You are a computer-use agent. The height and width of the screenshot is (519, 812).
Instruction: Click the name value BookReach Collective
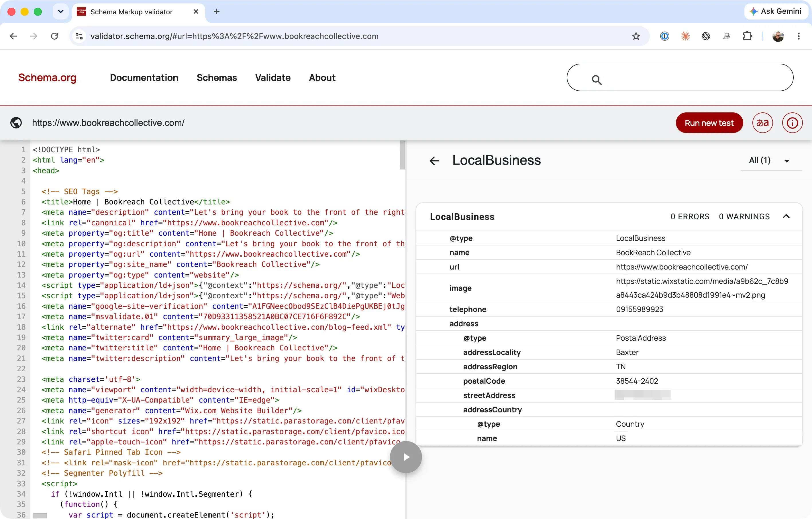pos(653,253)
